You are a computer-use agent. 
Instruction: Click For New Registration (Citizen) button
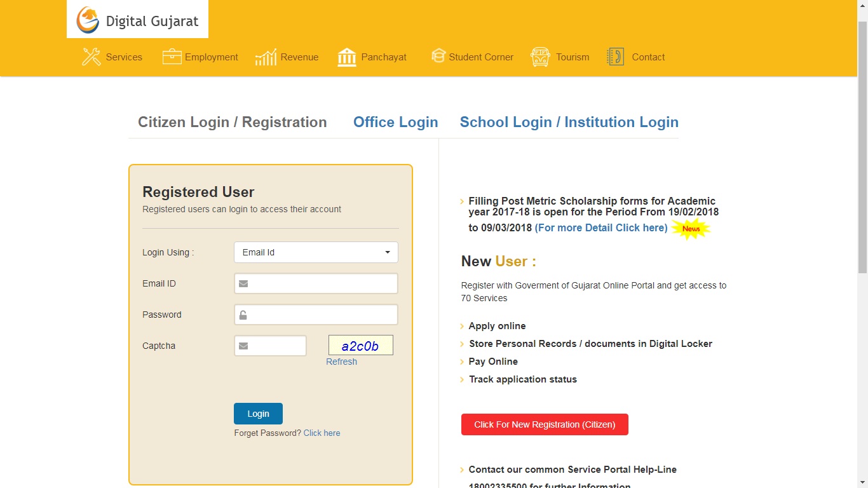[545, 424]
